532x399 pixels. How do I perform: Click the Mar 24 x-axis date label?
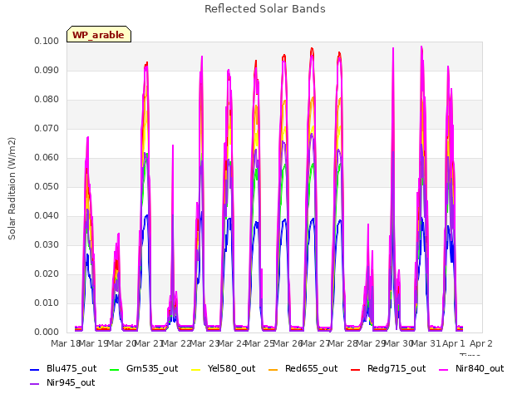point(233,343)
